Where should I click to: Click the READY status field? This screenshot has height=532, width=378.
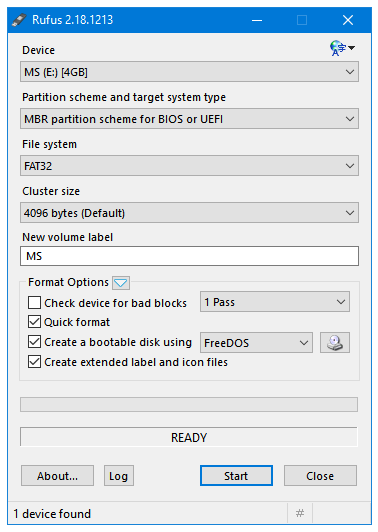pyautogui.click(x=189, y=437)
